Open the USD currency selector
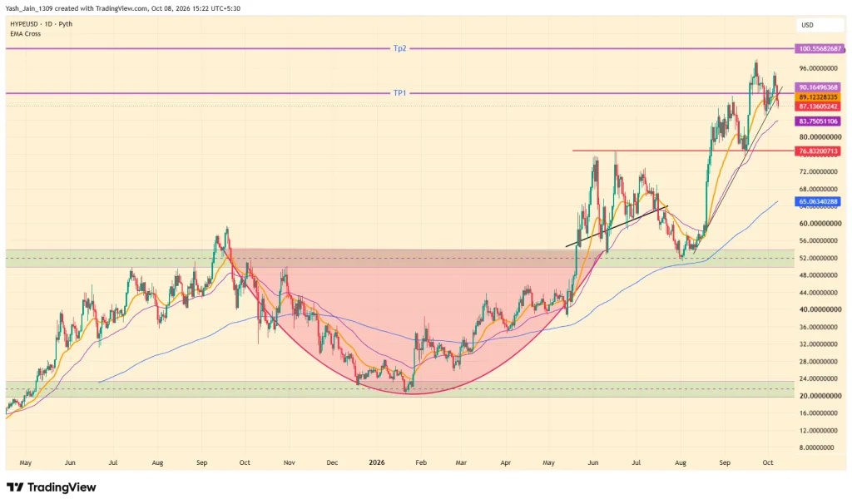 tap(820, 25)
